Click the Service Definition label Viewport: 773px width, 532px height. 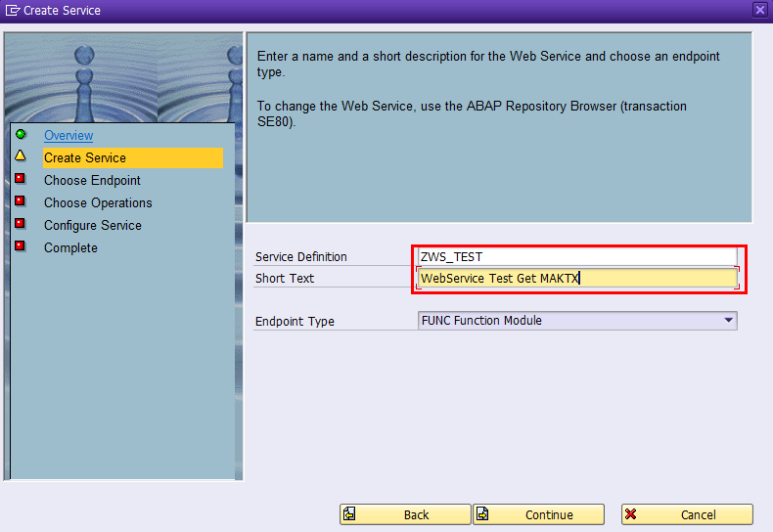coord(301,257)
